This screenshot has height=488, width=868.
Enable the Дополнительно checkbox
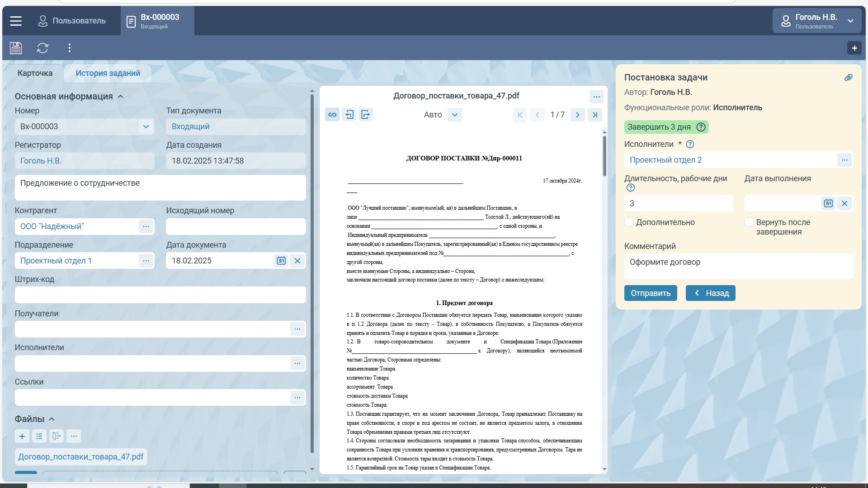click(x=629, y=222)
